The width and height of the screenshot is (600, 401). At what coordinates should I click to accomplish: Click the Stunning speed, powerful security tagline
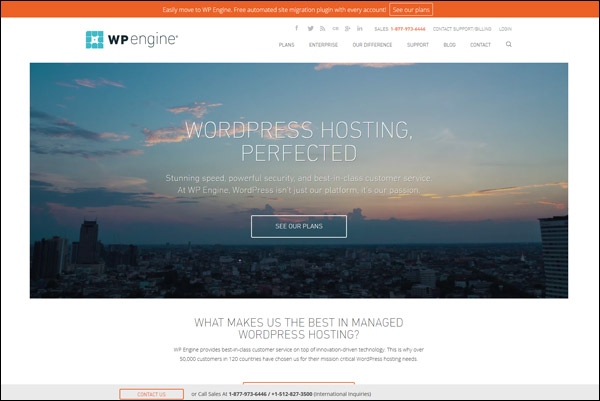tap(299, 184)
